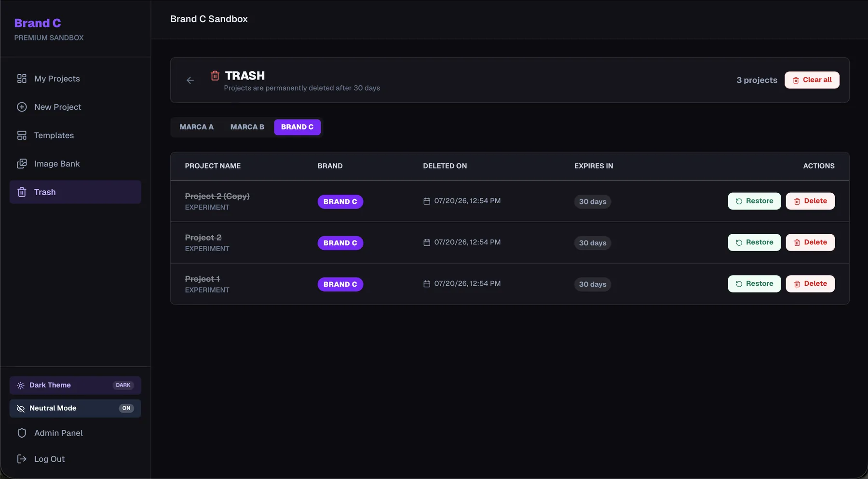This screenshot has height=479, width=868.
Task: Click the Brand C logo title
Action: click(38, 23)
